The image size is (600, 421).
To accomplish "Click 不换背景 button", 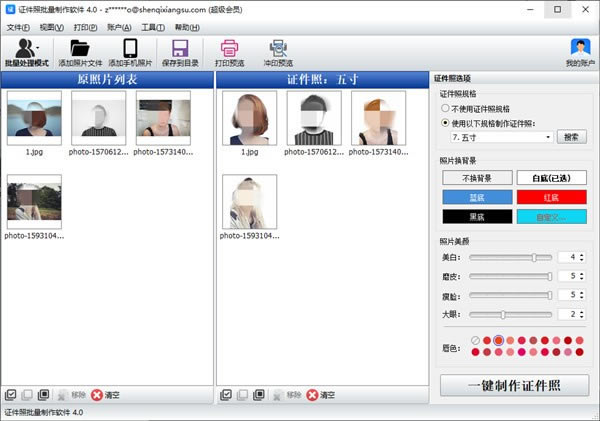I will tap(477, 178).
